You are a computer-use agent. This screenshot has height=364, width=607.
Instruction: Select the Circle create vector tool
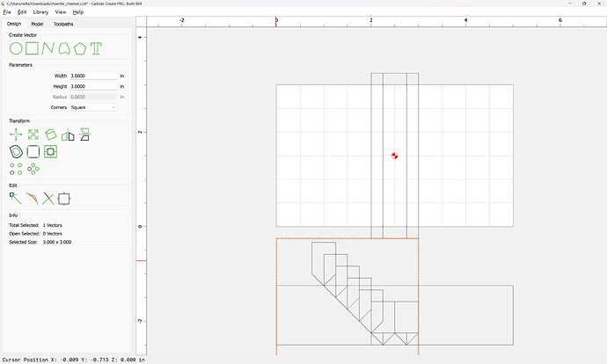[x=16, y=47]
